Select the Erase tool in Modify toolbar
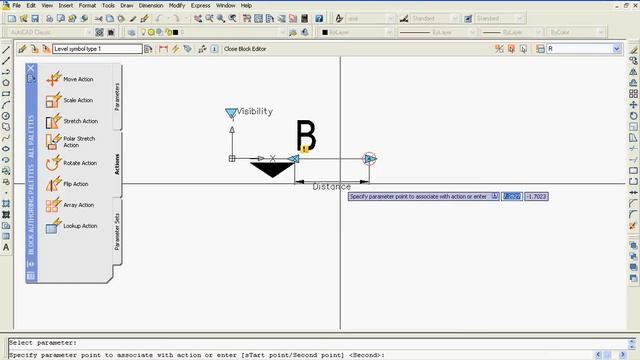Viewport: 640px width, 360px height. coord(633,50)
